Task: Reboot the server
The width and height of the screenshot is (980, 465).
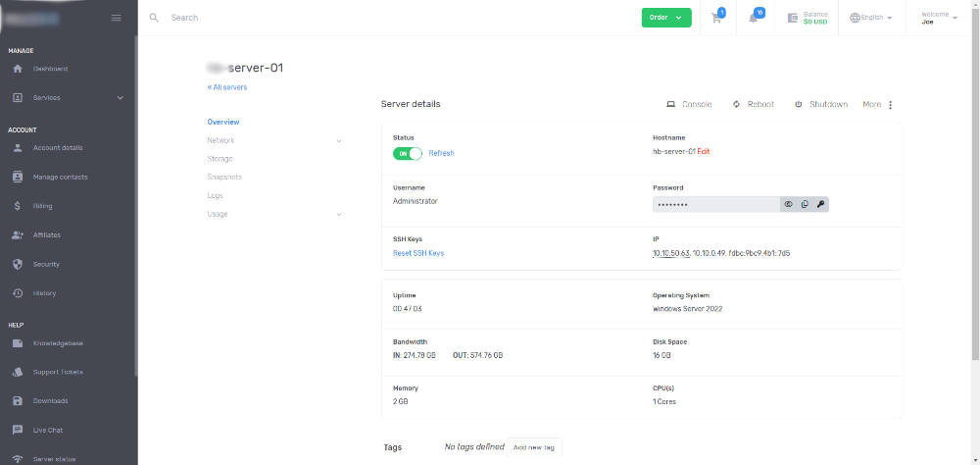Action: pos(753,104)
